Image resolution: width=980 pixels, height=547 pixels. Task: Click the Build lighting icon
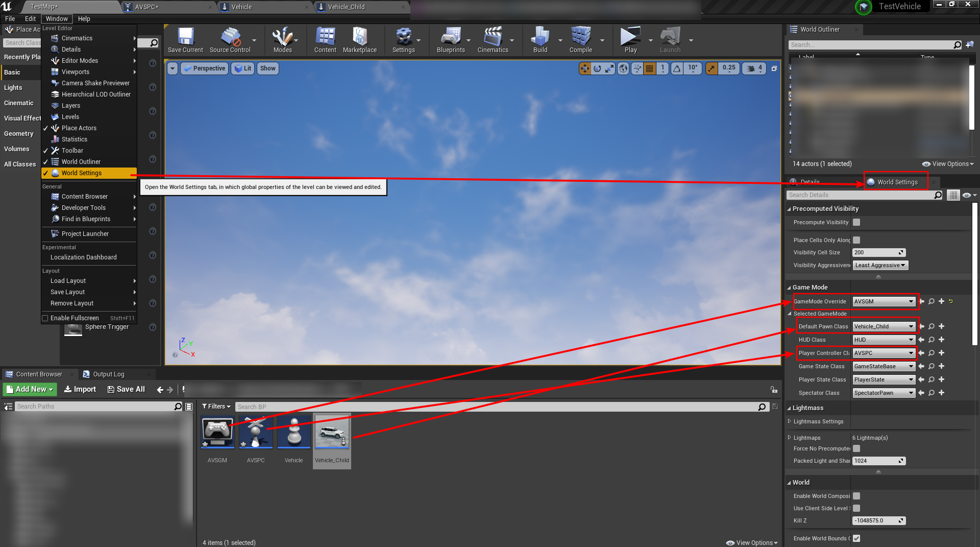[540, 40]
